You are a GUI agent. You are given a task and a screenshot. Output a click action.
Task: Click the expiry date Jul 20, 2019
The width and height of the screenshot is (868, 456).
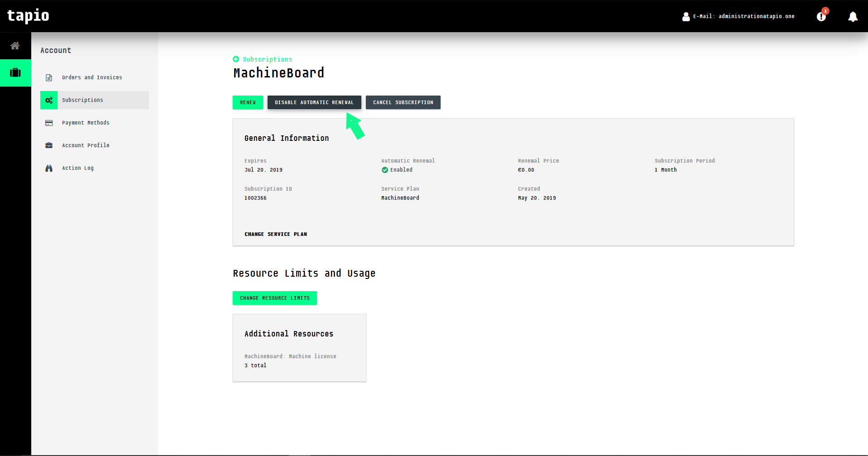click(x=264, y=170)
